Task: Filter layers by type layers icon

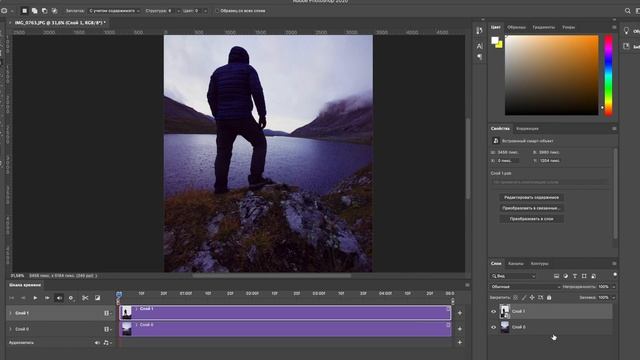Action: click(575, 276)
